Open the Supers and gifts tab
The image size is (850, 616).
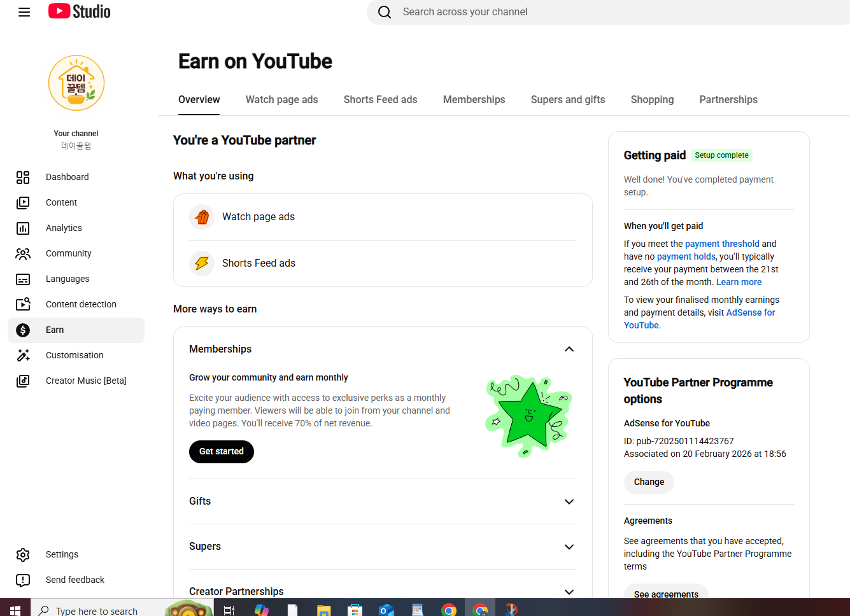click(x=568, y=99)
